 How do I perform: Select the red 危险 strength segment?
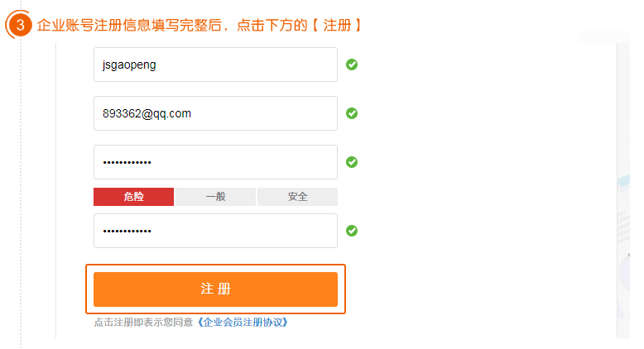coord(133,197)
